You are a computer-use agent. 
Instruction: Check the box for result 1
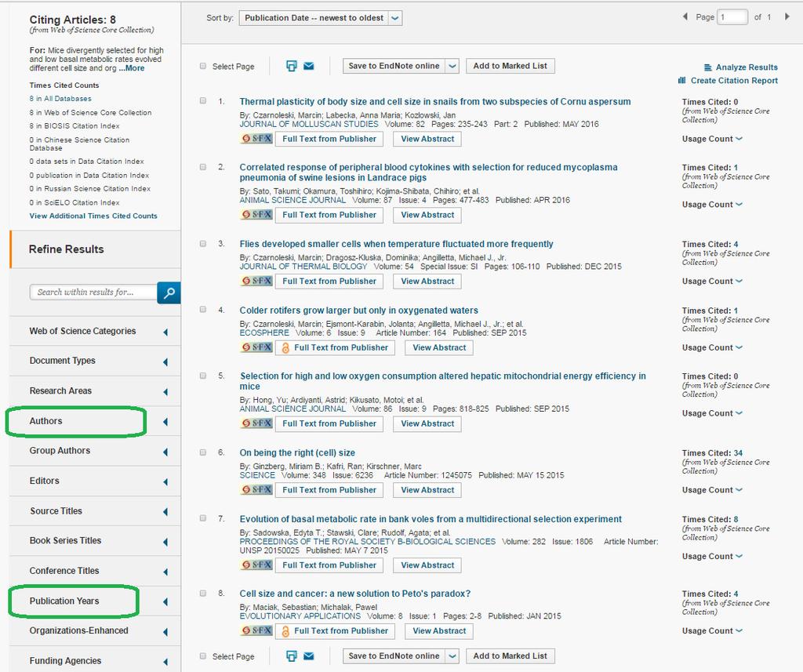[203, 101]
